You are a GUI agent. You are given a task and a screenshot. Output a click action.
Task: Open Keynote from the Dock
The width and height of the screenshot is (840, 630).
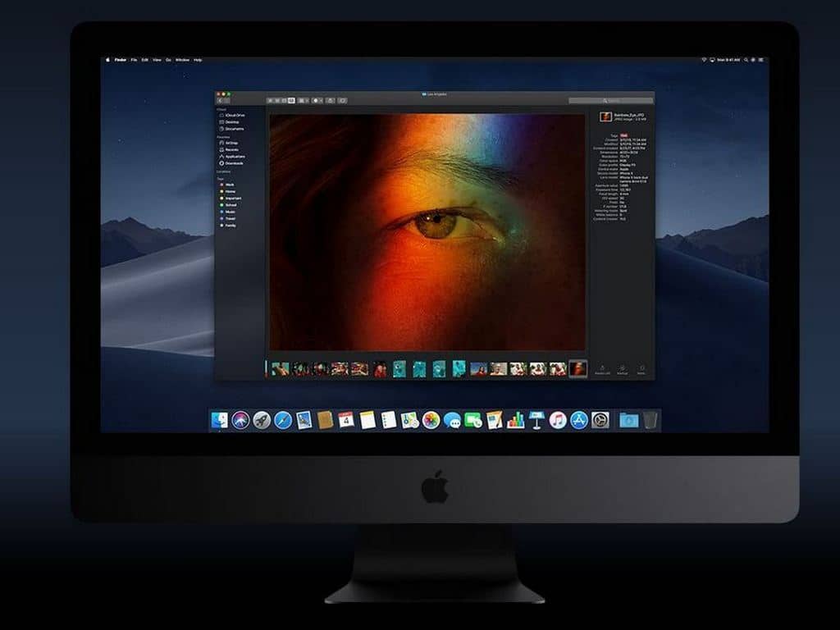(x=536, y=421)
